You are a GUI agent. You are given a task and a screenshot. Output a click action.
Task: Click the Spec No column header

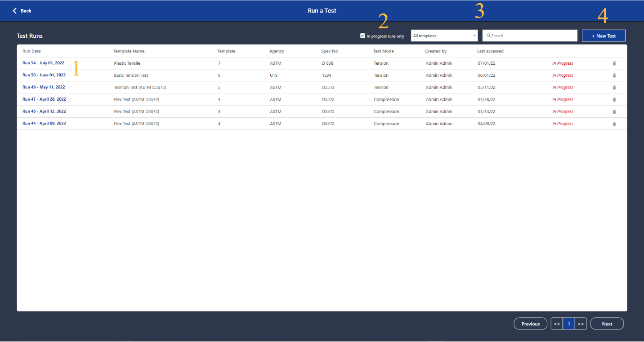pyautogui.click(x=329, y=51)
